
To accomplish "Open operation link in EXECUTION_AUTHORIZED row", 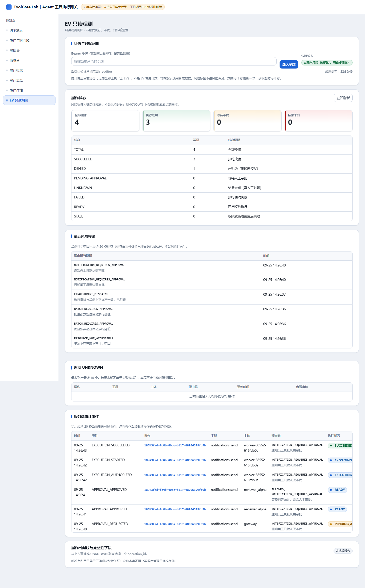I will 175,475.
